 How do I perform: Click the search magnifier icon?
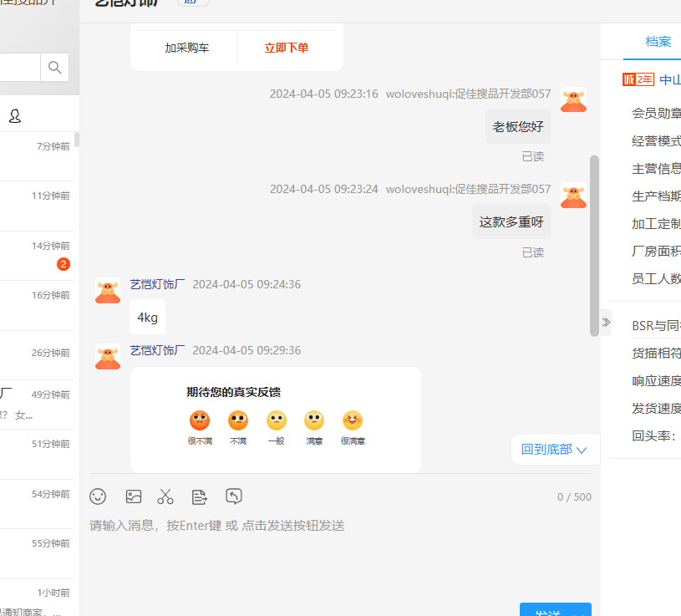pos(55,68)
